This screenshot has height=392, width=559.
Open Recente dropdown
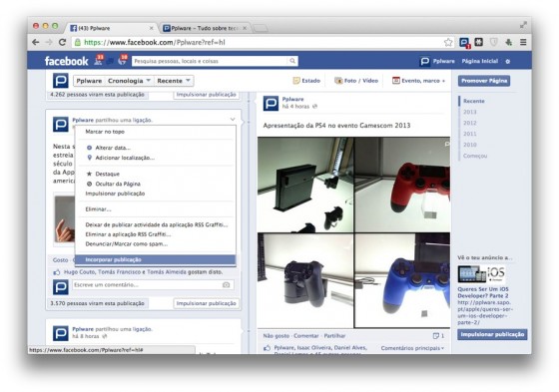(174, 81)
